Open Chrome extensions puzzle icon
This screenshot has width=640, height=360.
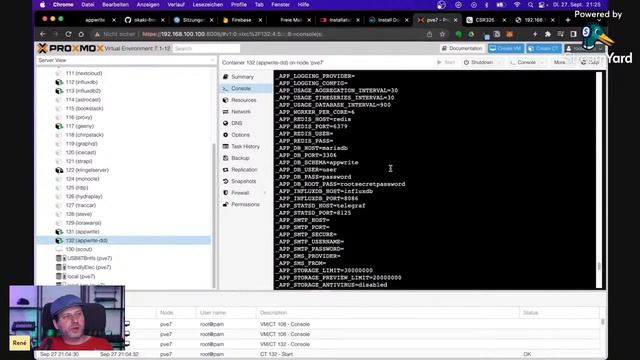548,34
